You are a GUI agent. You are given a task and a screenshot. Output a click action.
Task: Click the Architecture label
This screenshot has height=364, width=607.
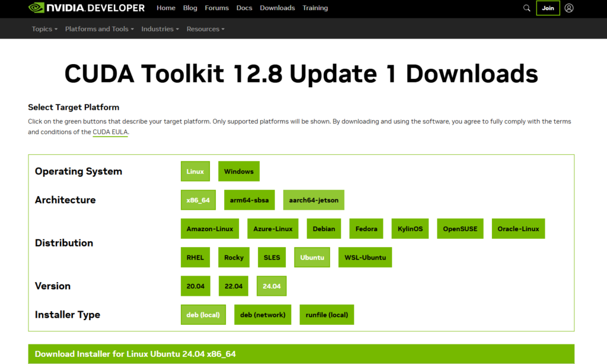pos(65,200)
